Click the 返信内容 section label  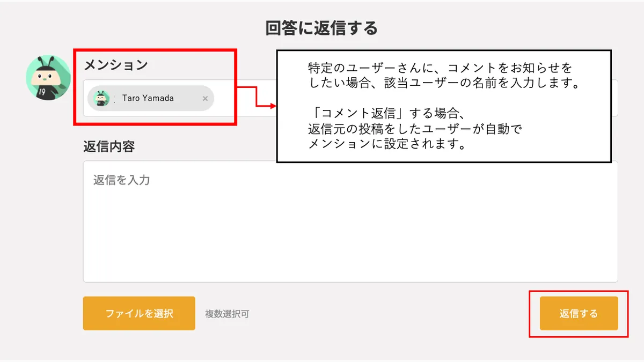(109, 147)
